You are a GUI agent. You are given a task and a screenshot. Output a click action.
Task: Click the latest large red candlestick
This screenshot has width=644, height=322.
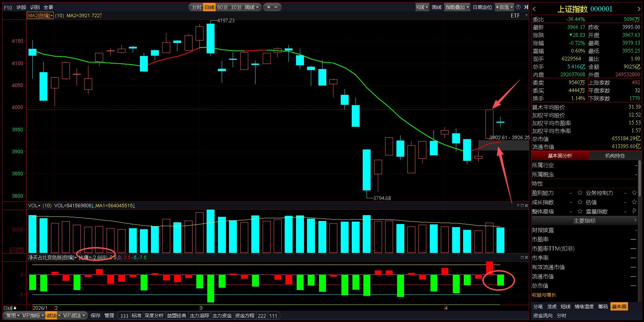489,124
